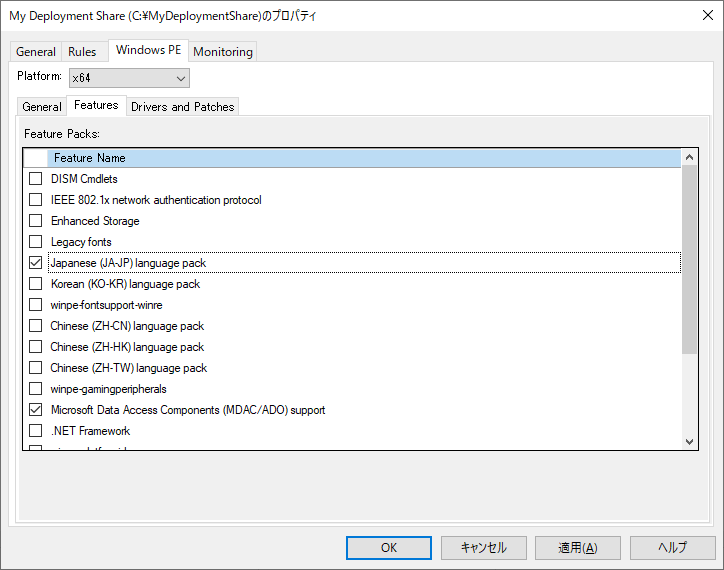Select the 'winpe-fontsupport-winre' row text

click(106, 305)
